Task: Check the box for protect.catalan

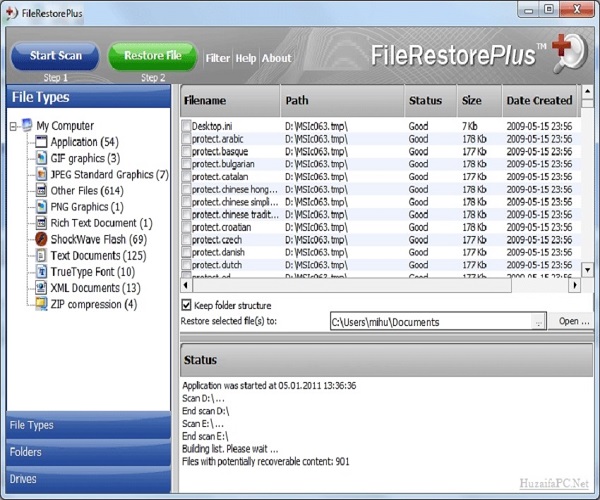Action: (x=186, y=176)
